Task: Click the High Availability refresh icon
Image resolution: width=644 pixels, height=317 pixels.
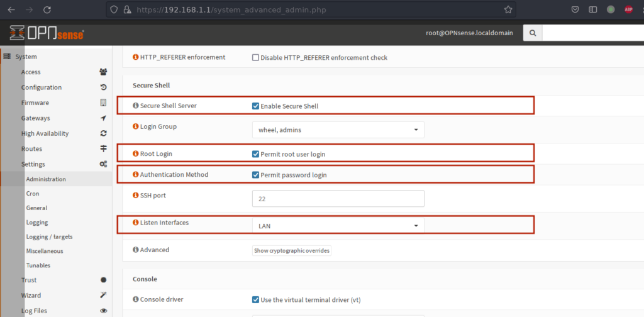Action: [x=104, y=133]
